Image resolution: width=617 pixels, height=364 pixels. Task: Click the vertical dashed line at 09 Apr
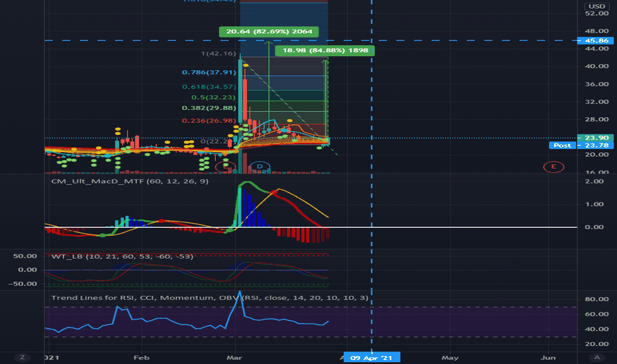click(371, 177)
